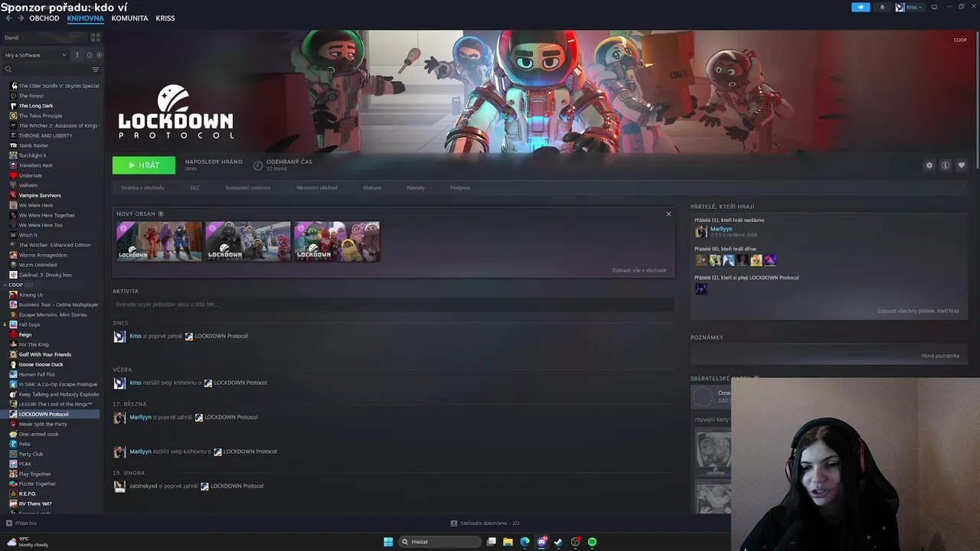Viewport: 980px width, 551px height.
Task: Open Diskuze tab
Action: [x=372, y=187]
